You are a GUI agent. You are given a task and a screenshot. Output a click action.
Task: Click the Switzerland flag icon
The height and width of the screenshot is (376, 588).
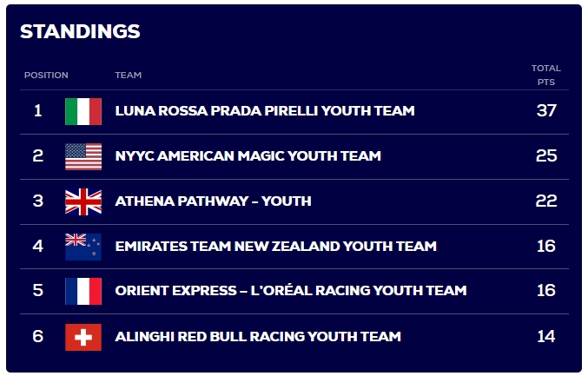pos(83,336)
